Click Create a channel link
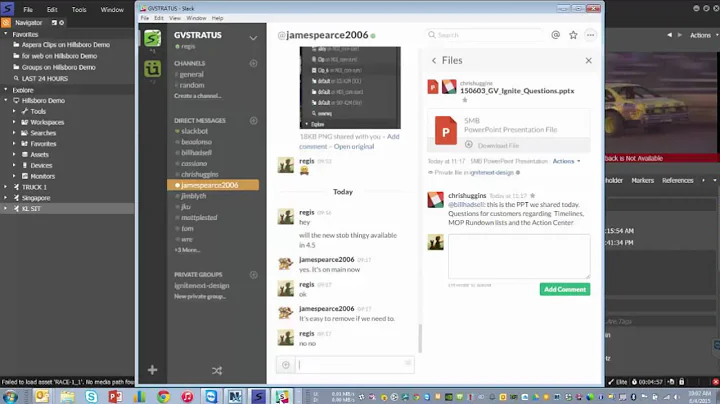Image resolution: width=720 pixels, height=404 pixels. pos(198,96)
